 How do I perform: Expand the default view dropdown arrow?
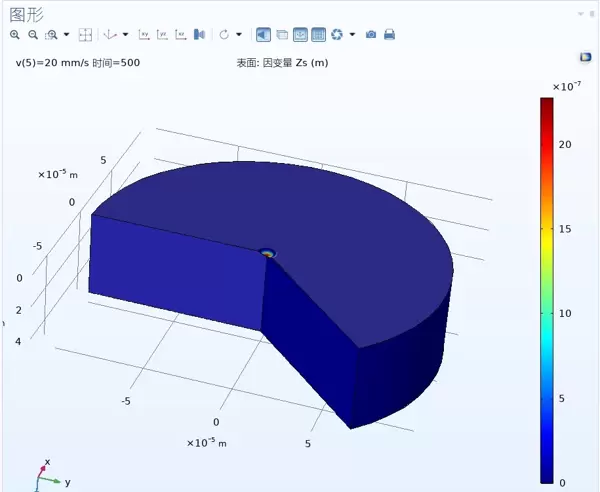coord(125,35)
